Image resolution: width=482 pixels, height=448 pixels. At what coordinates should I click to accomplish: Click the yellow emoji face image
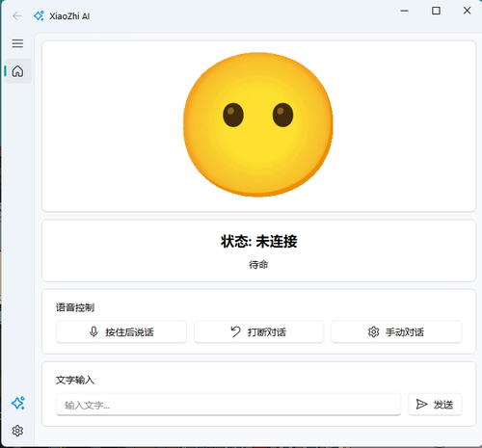click(x=258, y=124)
